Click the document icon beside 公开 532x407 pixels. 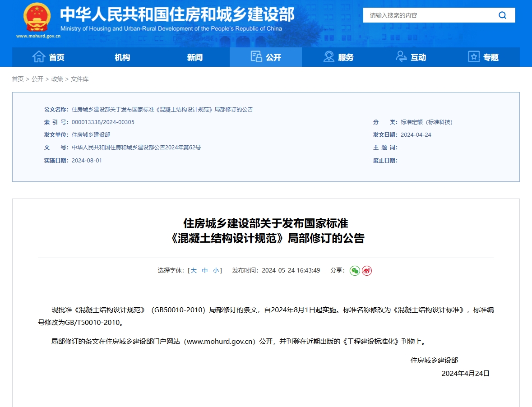click(256, 57)
